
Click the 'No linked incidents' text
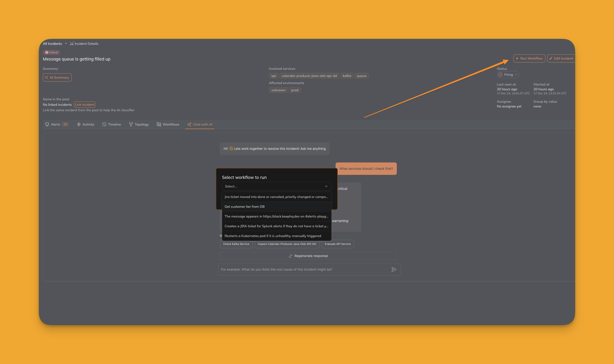(57, 105)
